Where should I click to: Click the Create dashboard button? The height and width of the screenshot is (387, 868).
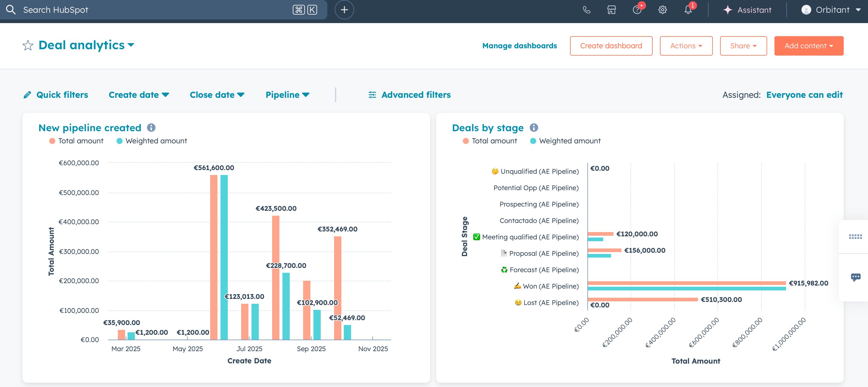coord(611,46)
